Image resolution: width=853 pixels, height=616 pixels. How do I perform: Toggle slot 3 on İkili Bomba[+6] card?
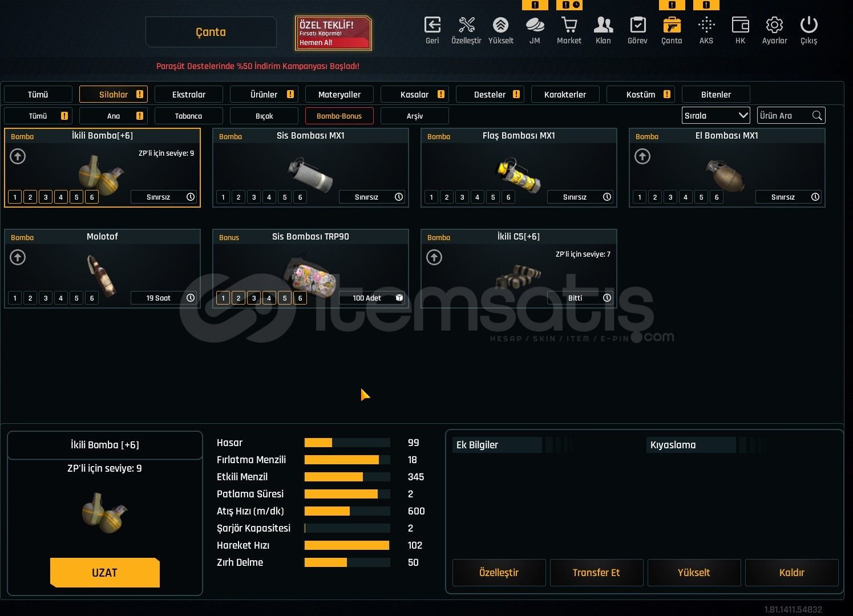(x=46, y=197)
